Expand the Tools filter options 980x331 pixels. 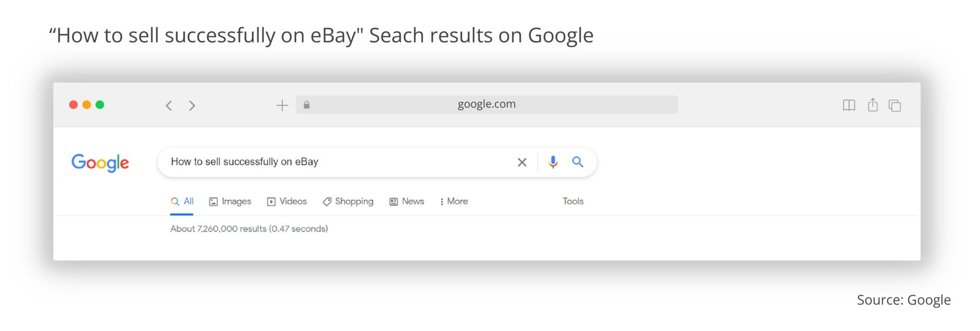tap(572, 201)
